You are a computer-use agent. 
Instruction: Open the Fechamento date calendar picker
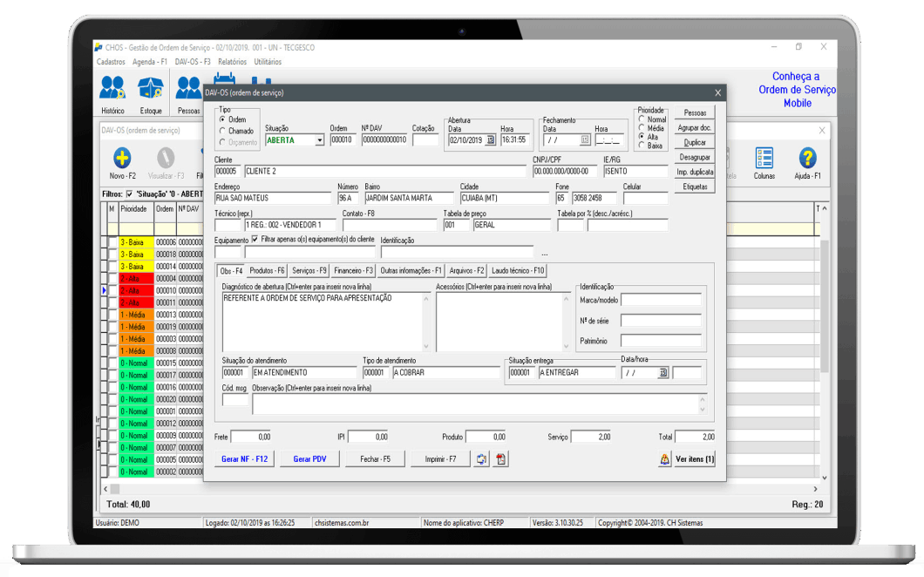coord(585,140)
